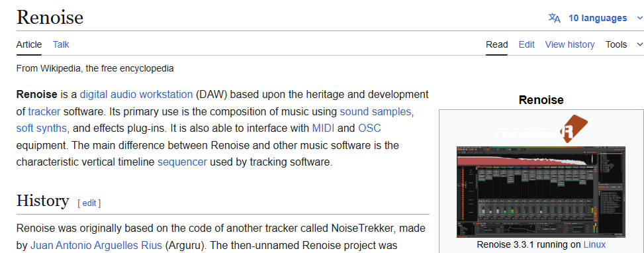Viewport: 644px width, 253px height.
Task: Click the History section heading
Action: point(43,201)
